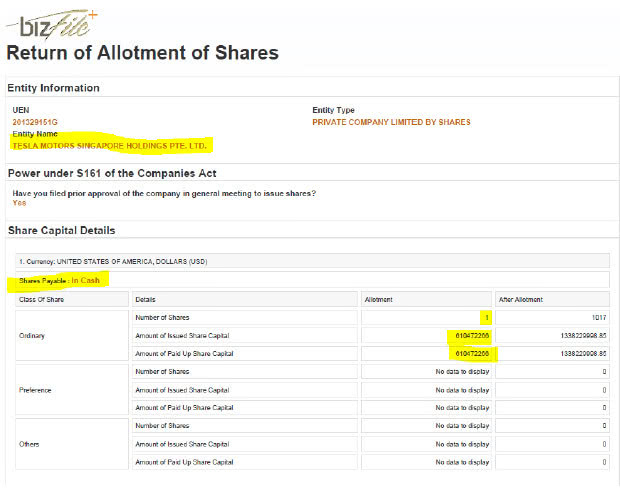Select 'No data to display' for Preference paid up capital
The image size is (620, 501).
[x=462, y=408]
